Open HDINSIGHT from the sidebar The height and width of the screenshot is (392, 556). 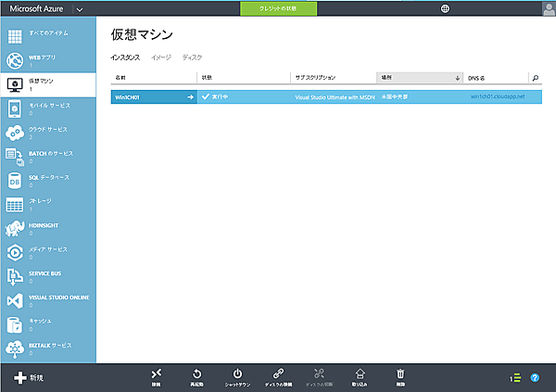tap(46, 228)
